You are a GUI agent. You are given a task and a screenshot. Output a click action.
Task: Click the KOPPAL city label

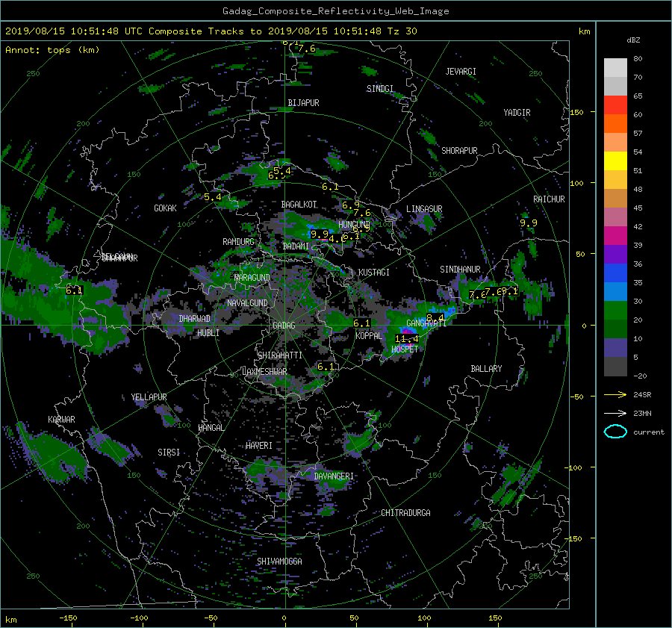[369, 335]
